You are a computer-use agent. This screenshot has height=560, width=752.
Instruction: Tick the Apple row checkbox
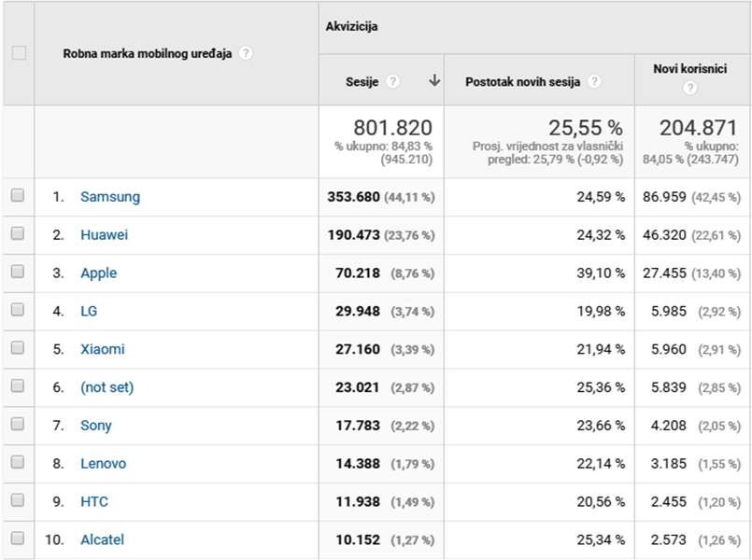(x=18, y=273)
